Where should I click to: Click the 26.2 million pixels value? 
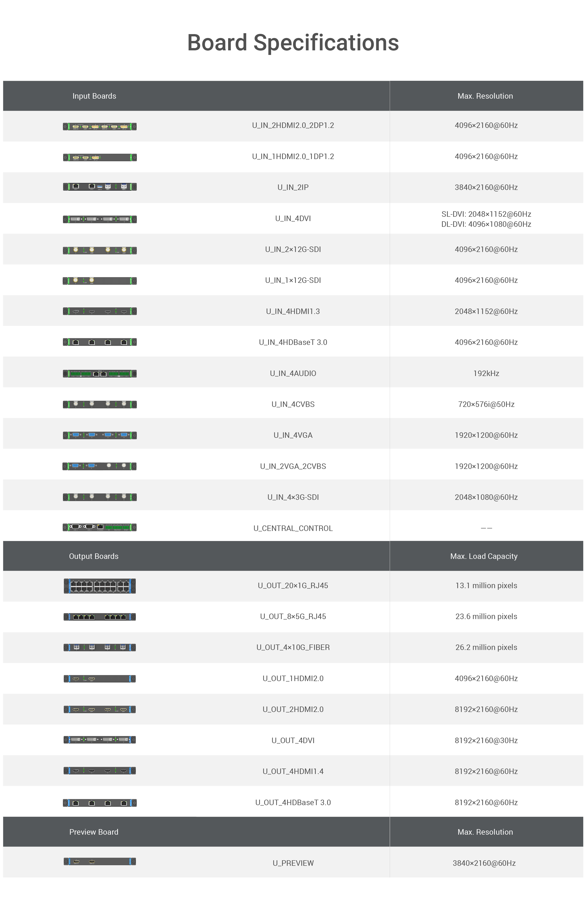click(486, 647)
